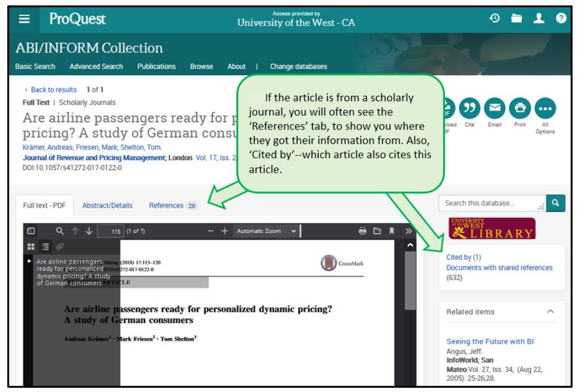Open the Automatic Zoom dropdown
Image resolution: width=578 pixels, height=392 pixels.
[267, 231]
